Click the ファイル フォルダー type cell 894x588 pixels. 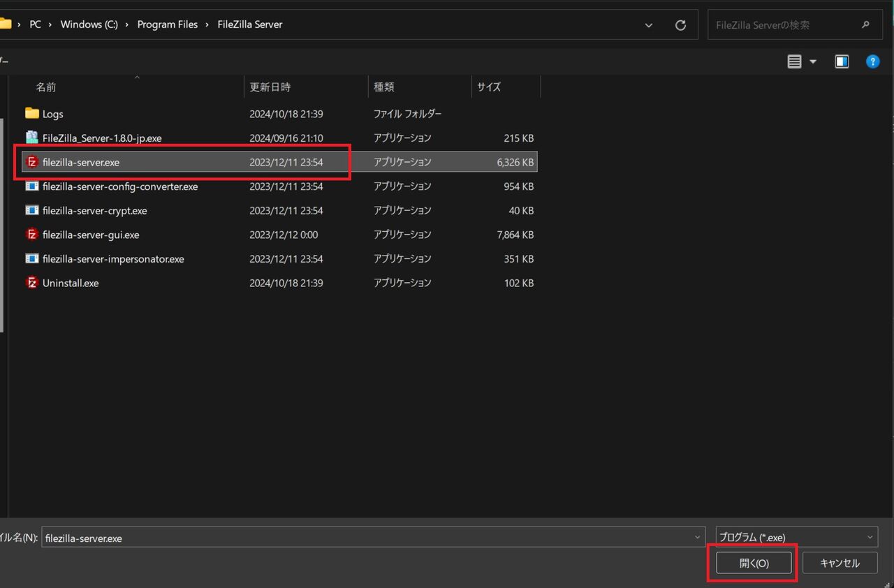[407, 114]
